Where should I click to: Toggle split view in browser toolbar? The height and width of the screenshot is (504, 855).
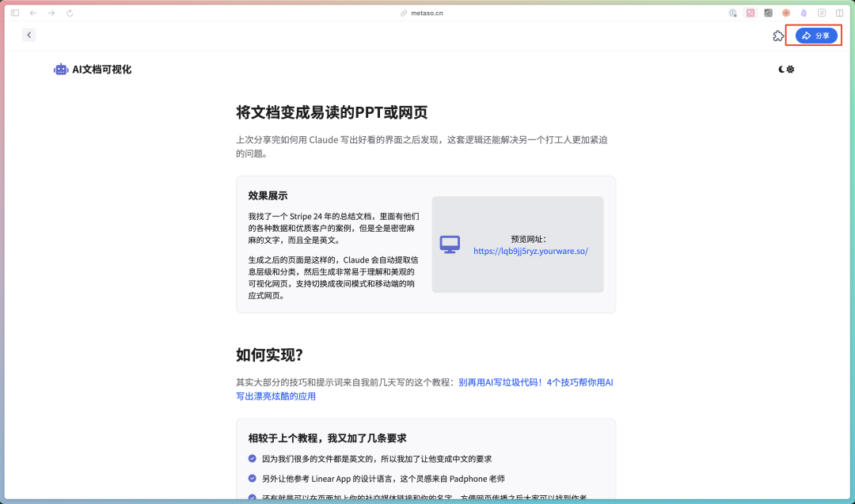pos(840,13)
